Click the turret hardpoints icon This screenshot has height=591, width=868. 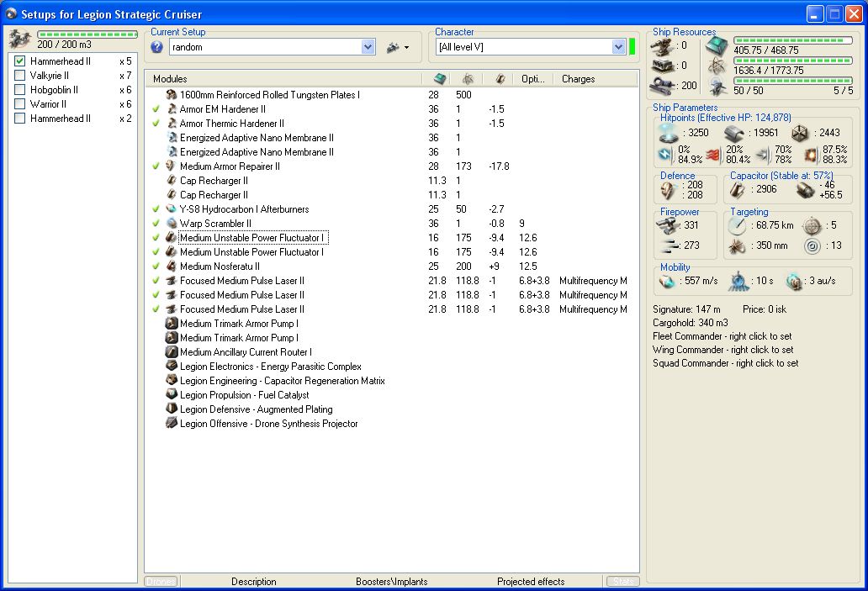tap(663, 46)
